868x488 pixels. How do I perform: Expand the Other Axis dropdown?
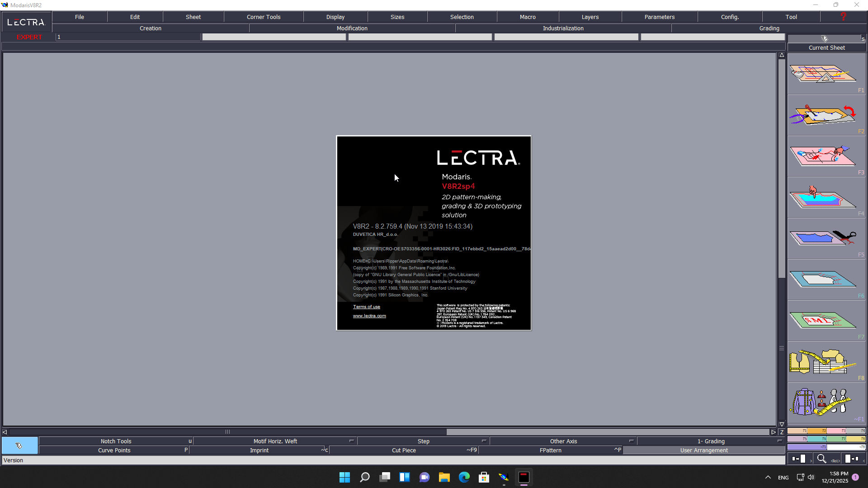click(631, 441)
